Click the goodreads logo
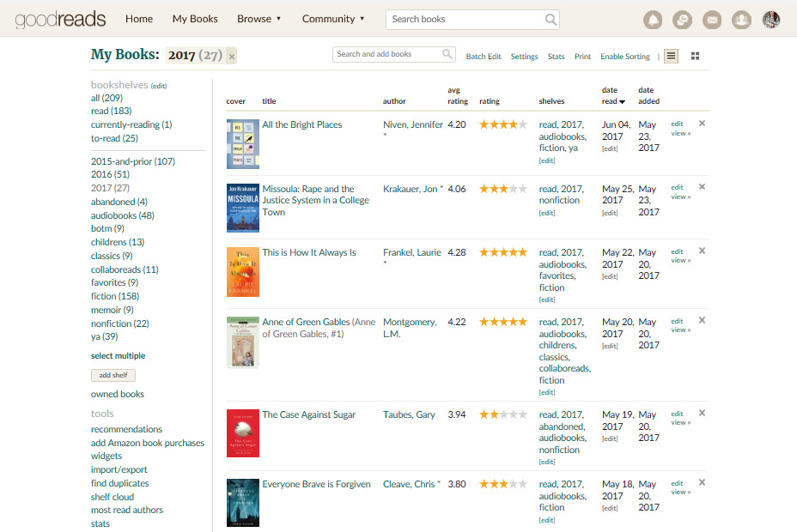The width and height of the screenshot is (797, 532). [x=60, y=20]
